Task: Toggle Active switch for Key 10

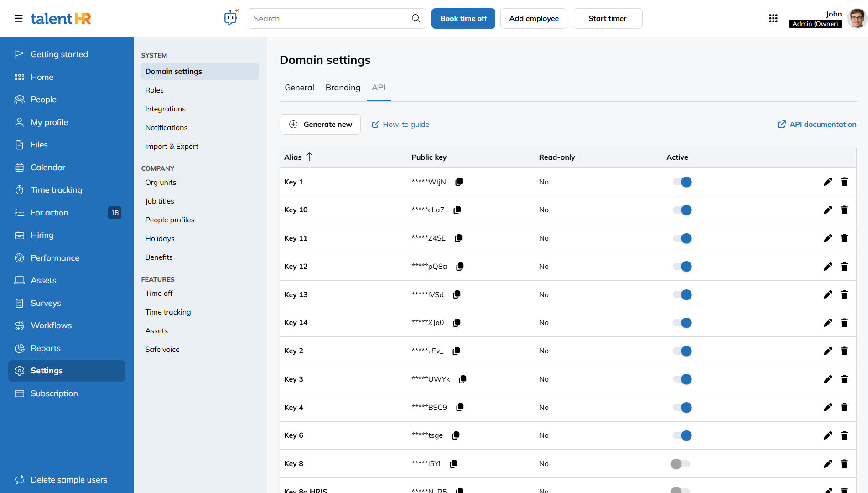Action: 682,210
